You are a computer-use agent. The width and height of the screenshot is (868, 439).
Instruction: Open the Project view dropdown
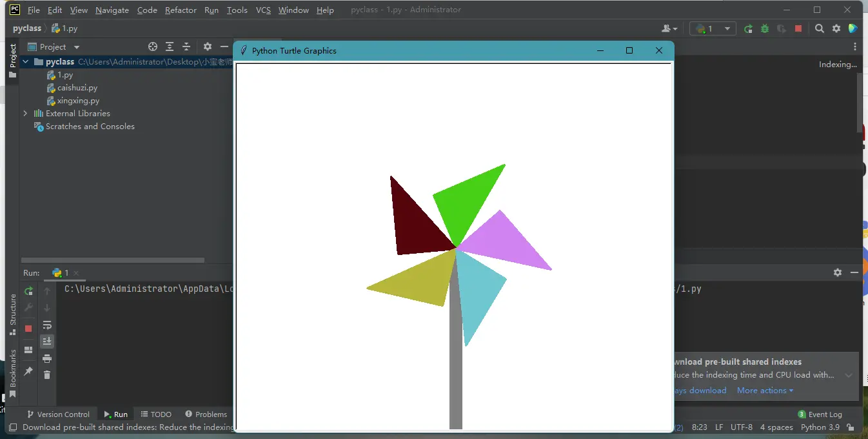75,46
